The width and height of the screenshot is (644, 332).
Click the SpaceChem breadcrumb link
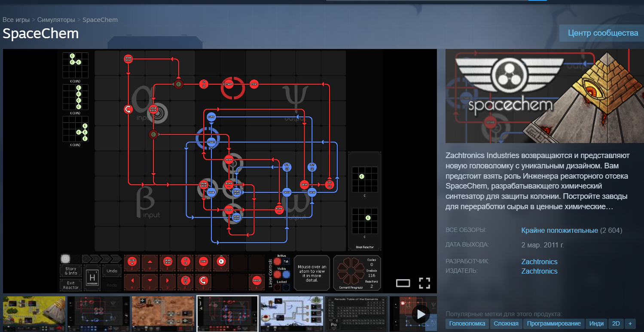click(100, 20)
